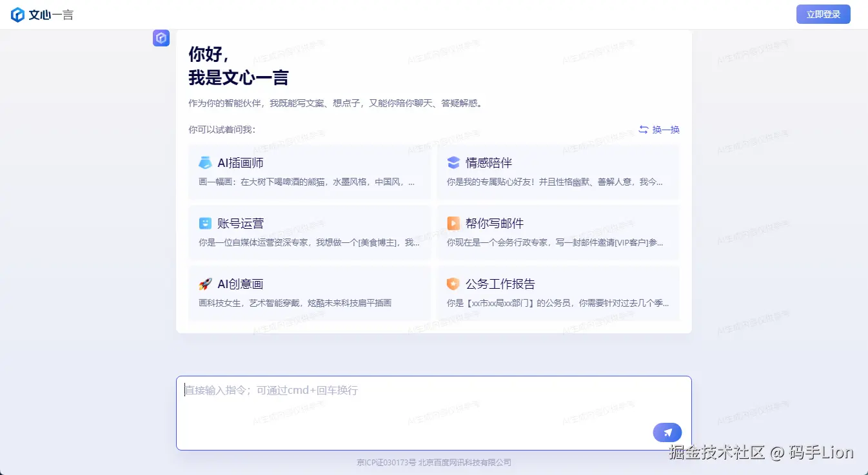
Task: Click the AI插画师 card icon
Action: (x=205, y=162)
